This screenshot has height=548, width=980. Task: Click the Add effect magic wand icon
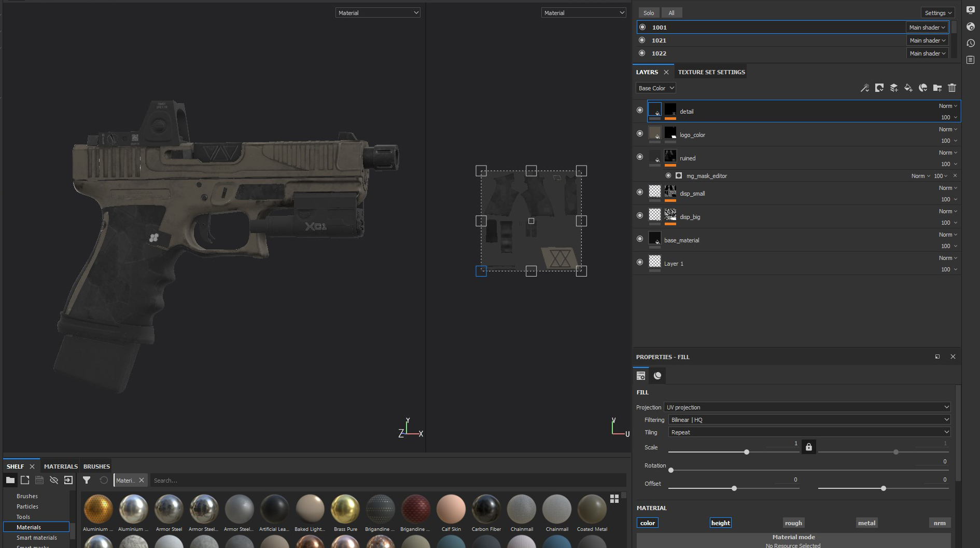[864, 88]
